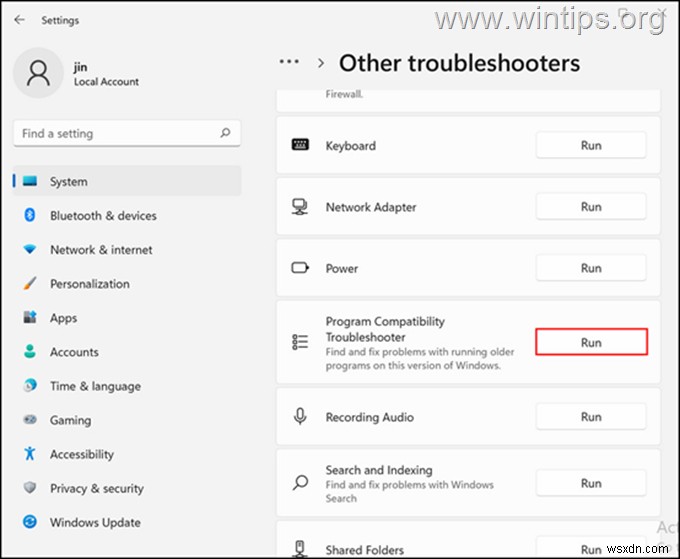The image size is (680, 559).
Task: Click the Settings window title
Action: [x=60, y=20]
